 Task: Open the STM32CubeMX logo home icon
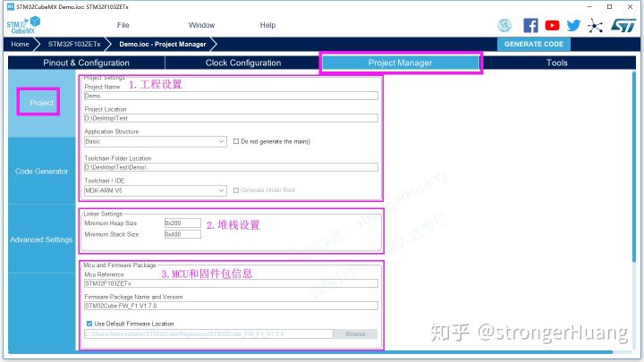tap(23, 25)
